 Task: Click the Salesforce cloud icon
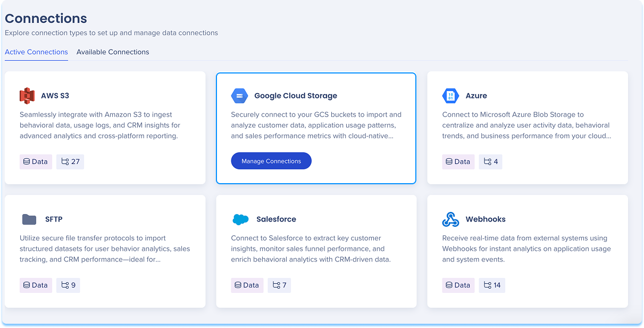click(x=241, y=219)
